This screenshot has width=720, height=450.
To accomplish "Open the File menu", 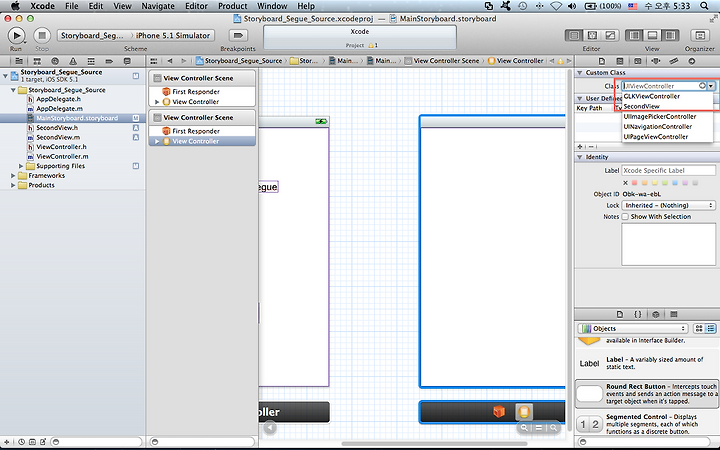I will point(72,6).
